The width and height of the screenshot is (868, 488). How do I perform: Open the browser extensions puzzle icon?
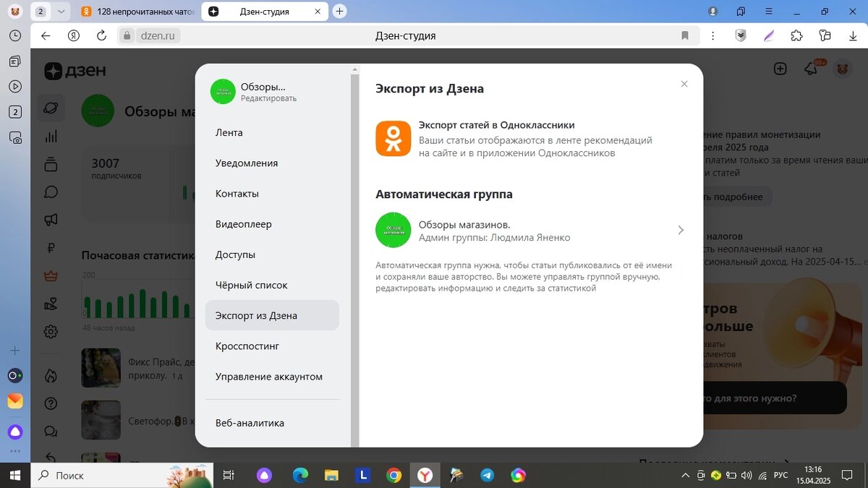coord(796,35)
